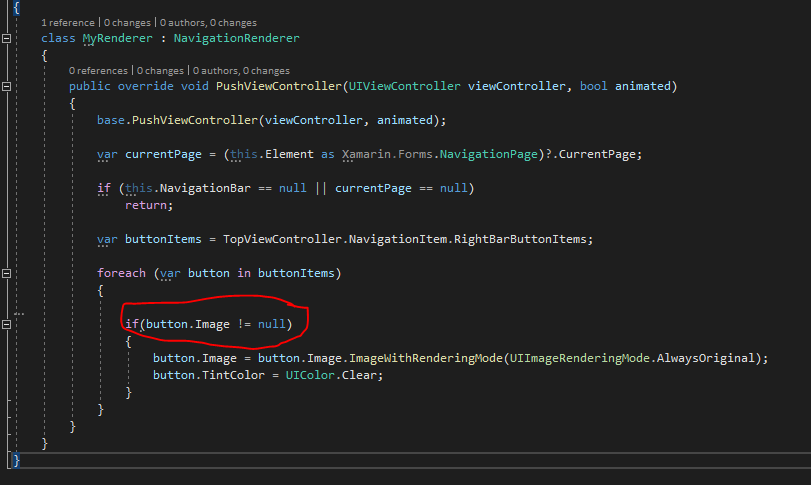The image size is (811, 485).
Task: Collapse the foreach loop outline
Action: pos(6,273)
